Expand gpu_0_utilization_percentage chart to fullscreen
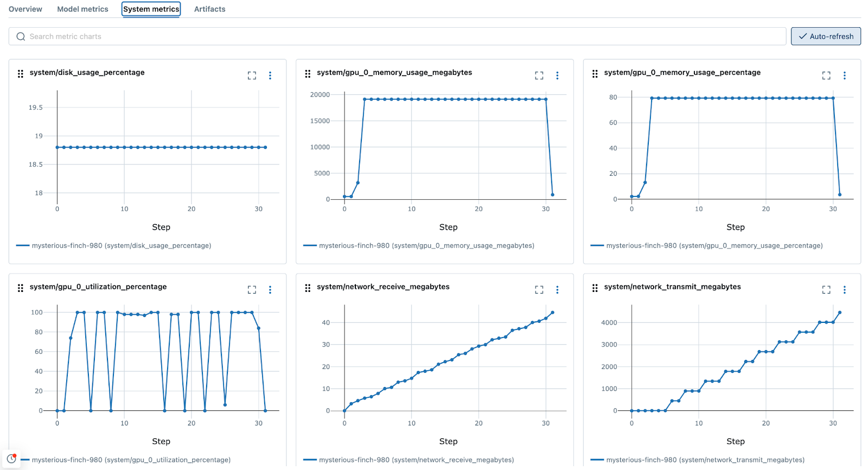Viewport: 868px width, 470px height. point(252,290)
